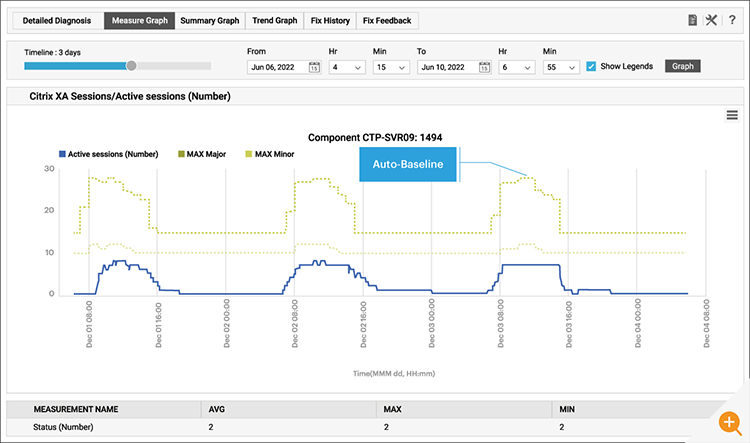
Task: Click the Timeline slider handle
Action: click(131, 66)
